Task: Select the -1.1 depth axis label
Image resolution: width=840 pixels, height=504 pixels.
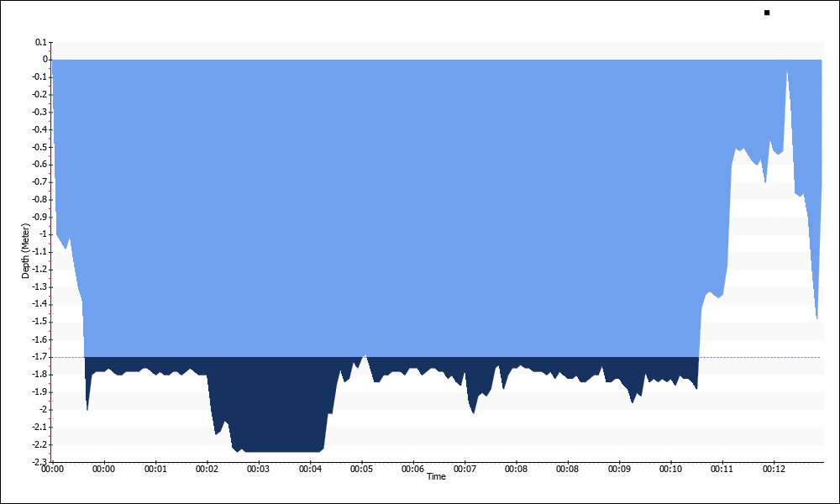Action: pyautogui.click(x=39, y=252)
